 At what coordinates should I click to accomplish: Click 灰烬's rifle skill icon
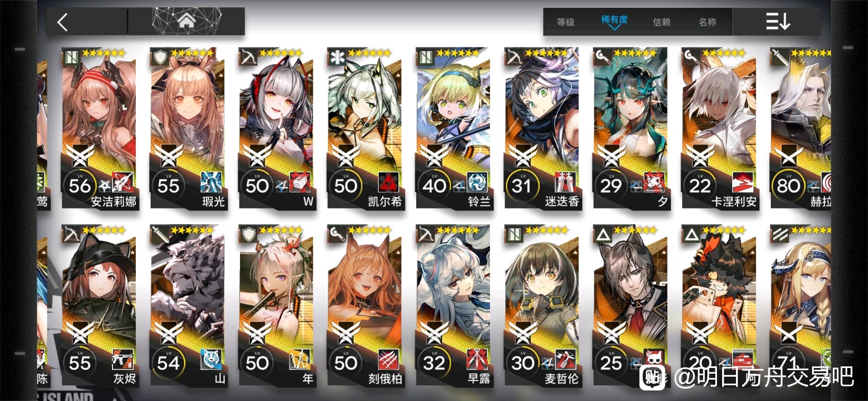pos(123,360)
